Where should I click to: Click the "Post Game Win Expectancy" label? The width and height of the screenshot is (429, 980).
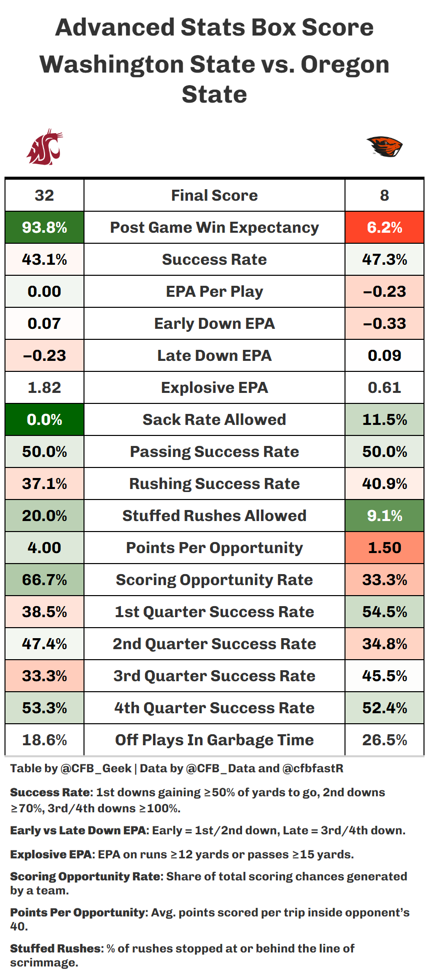click(x=214, y=228)
